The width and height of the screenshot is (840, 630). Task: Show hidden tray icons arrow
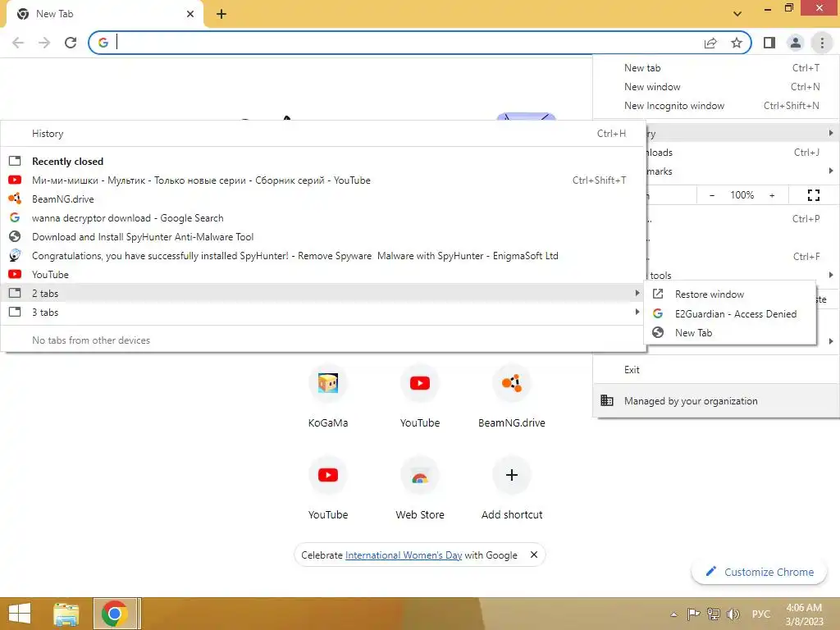[674, 614]
